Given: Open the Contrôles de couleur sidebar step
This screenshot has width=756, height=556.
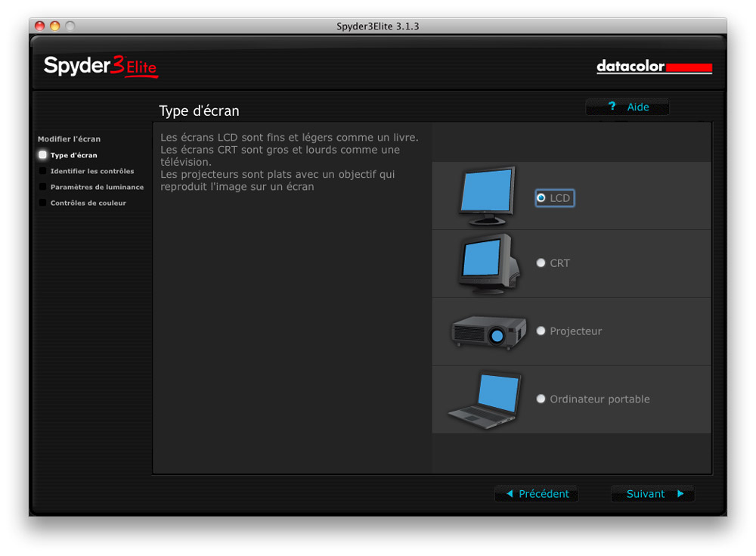Looking at the screenshot, I should point(88,203).
